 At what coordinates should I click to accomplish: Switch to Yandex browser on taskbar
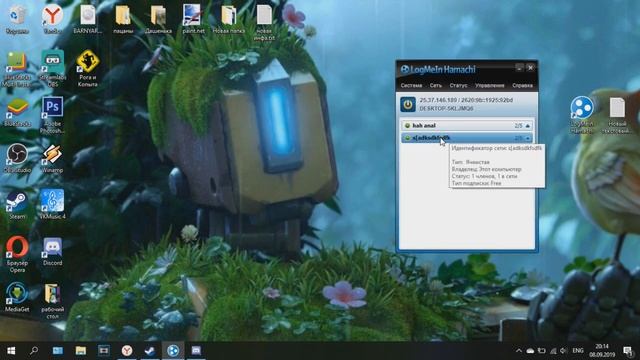pyautogui.click(x=127, y=351)
